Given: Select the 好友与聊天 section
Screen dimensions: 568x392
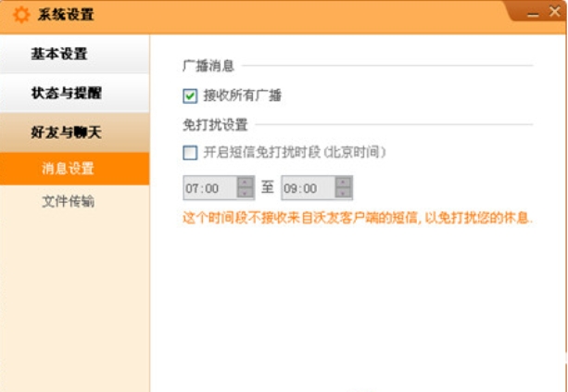Looking at the screenshot, I should 74,133.
